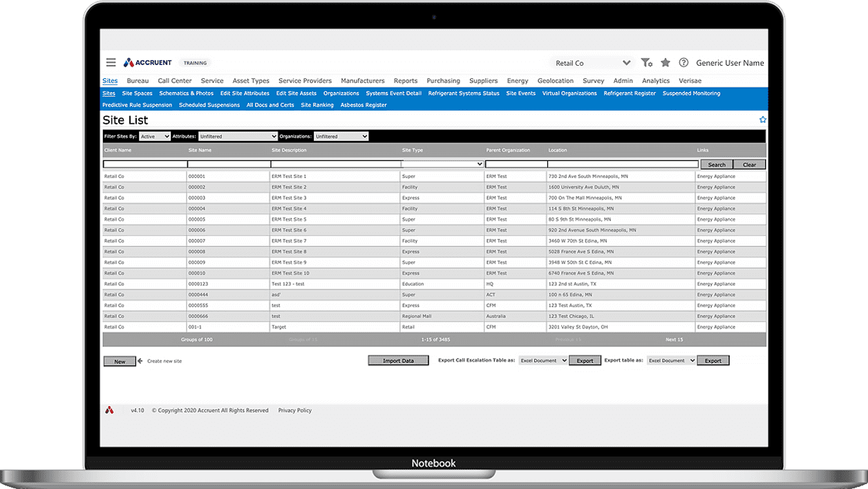Click the Accruent logo in the footer
This screenshot has height=489, width=868.
(109, 410)
